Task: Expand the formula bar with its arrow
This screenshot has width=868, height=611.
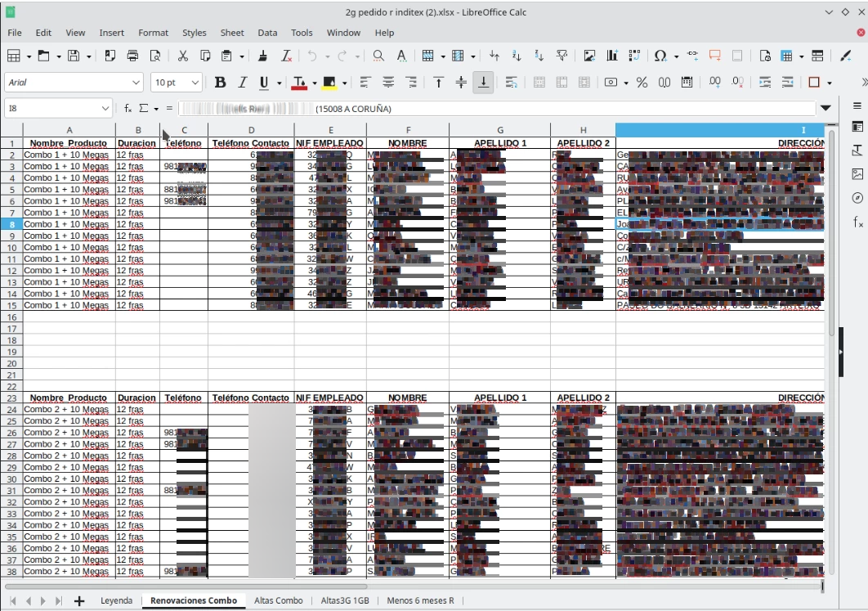Action: point(825,108)
